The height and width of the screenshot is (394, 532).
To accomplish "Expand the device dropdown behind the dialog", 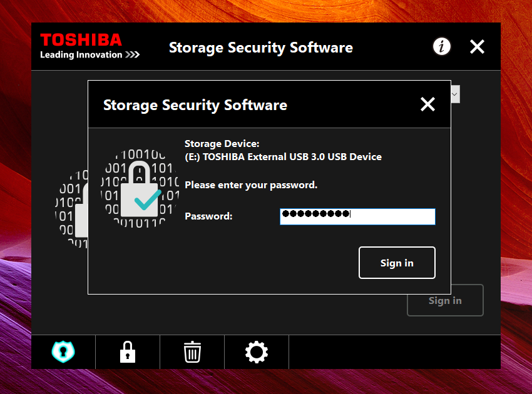I will (455, 94).
